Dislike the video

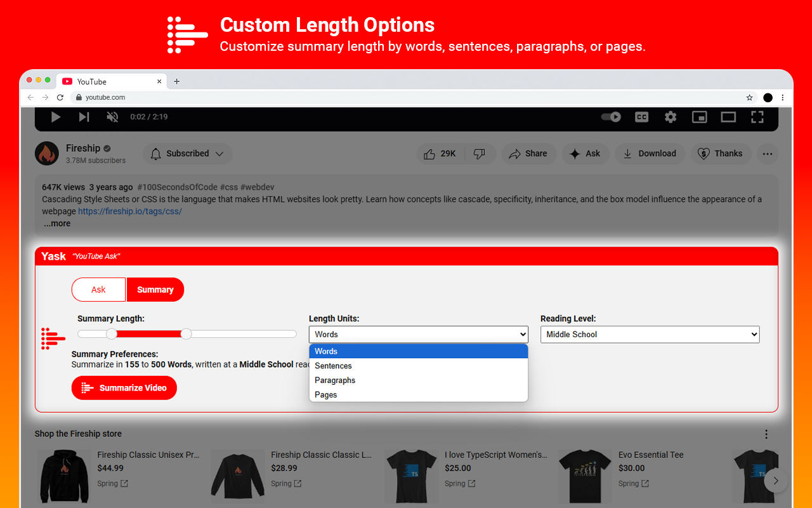click(x=480, y=154)
